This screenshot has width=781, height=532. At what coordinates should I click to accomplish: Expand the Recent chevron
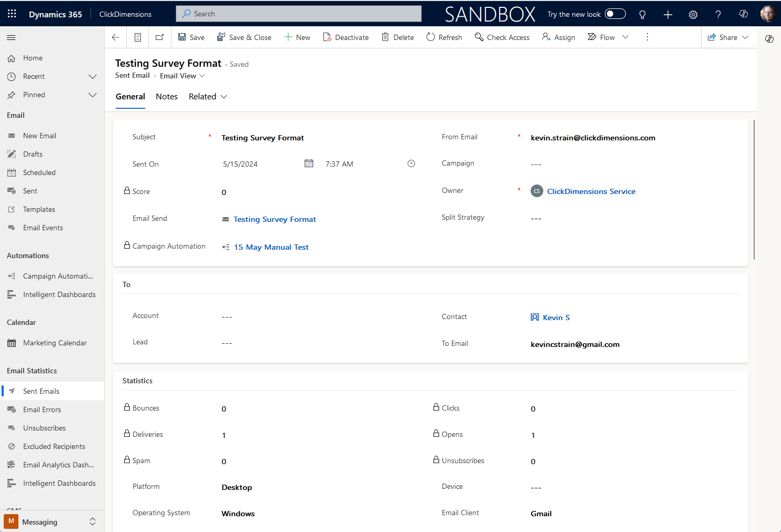coord(93,77)
